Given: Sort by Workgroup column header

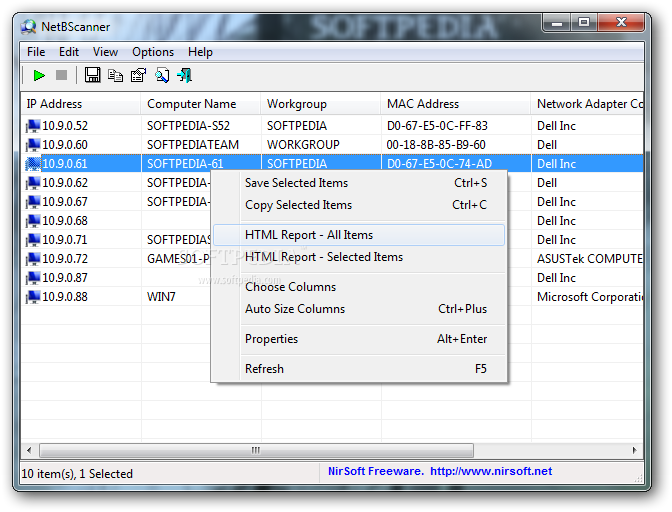Looking at the screenshot, I should [321, 104].
